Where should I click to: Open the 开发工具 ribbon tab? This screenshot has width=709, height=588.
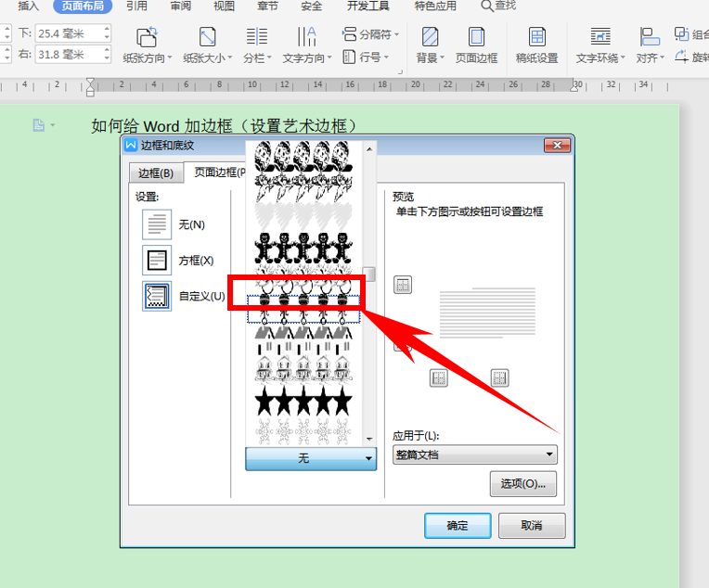368,6
